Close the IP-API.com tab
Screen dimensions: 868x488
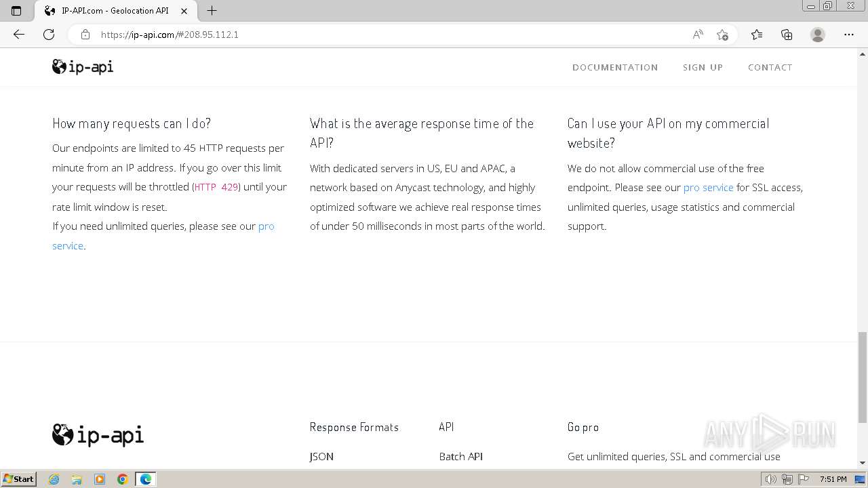pyautogui.click(x=184, y=11)
